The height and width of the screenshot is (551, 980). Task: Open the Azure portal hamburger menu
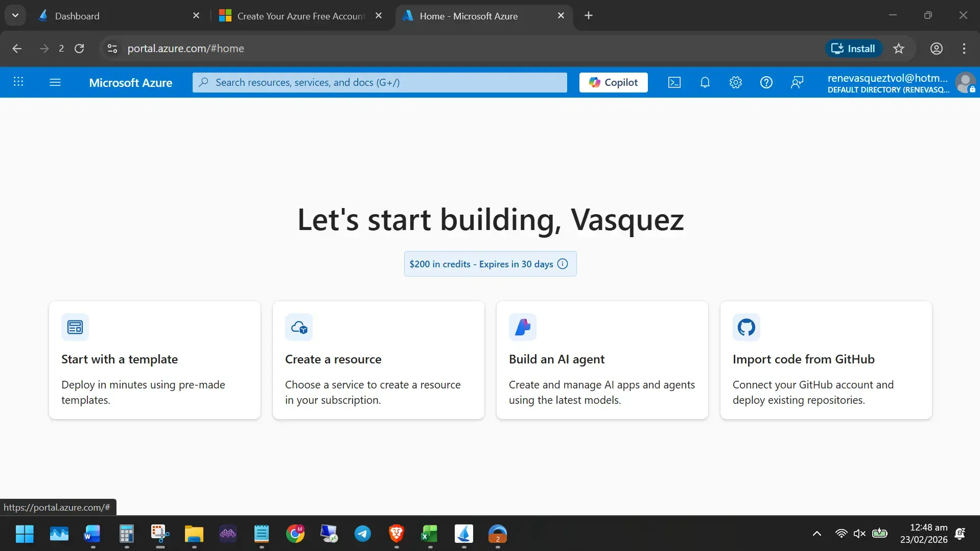click(55, 82)
